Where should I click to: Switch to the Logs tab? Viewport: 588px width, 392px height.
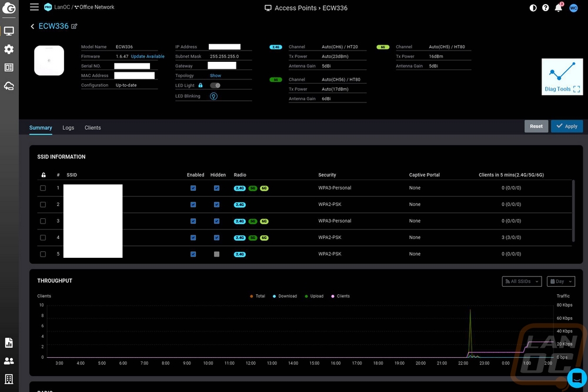[68, 128]
